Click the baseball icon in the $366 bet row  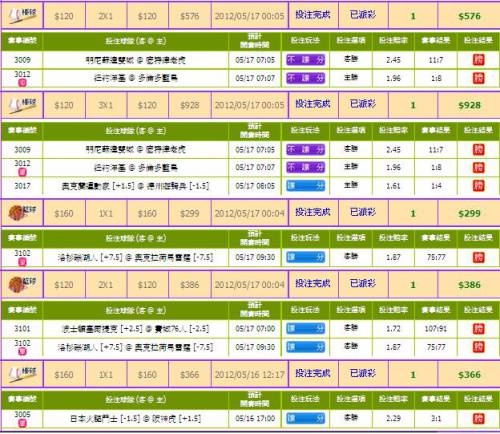tap(22, 374)
